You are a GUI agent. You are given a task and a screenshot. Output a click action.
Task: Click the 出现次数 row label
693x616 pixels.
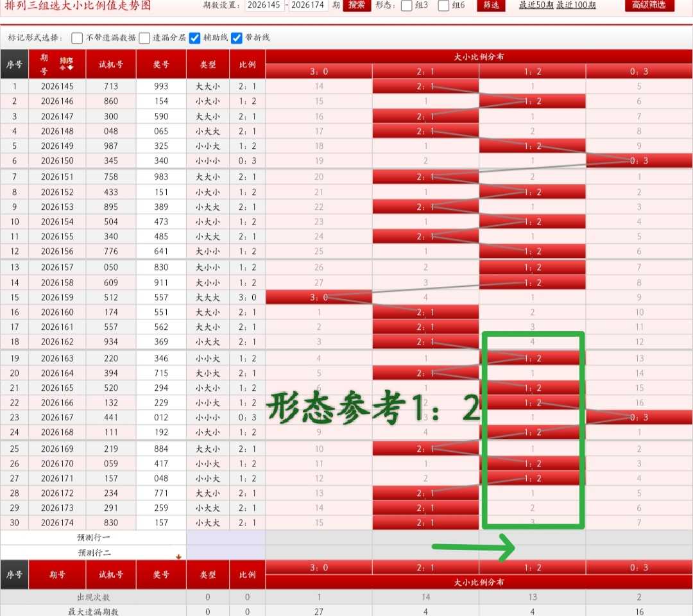(x=93, y=597)
